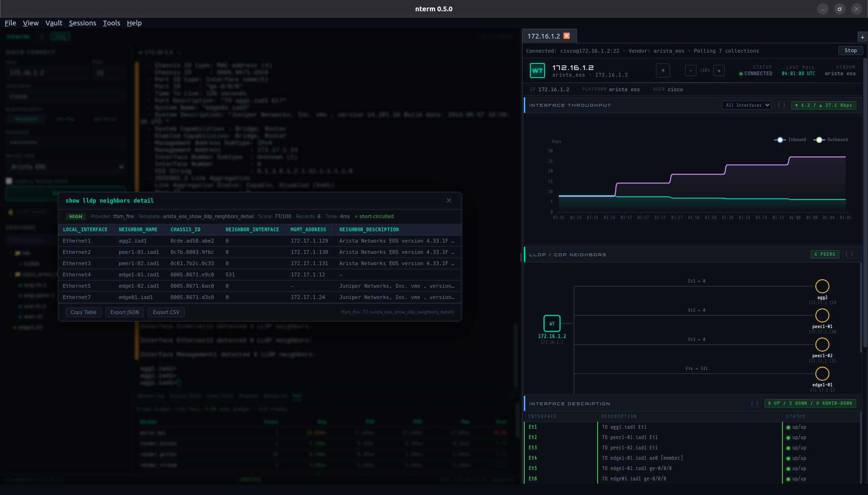The width and height of the screenshot is (868, 495).
Task: Open the Tools menu
Action: [111, 23]
